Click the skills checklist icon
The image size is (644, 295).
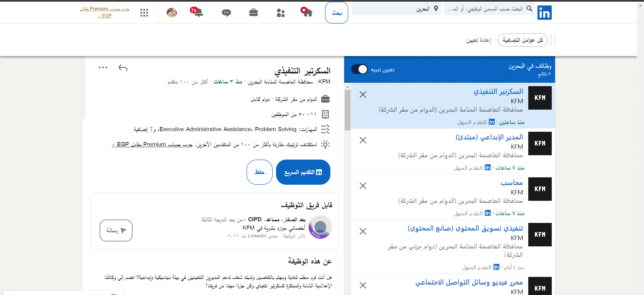(325, 129)
